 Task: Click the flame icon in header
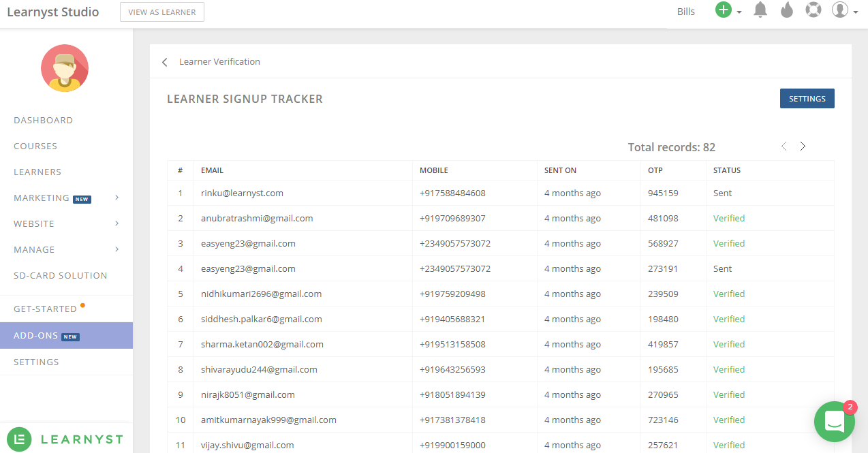point(787,10)
